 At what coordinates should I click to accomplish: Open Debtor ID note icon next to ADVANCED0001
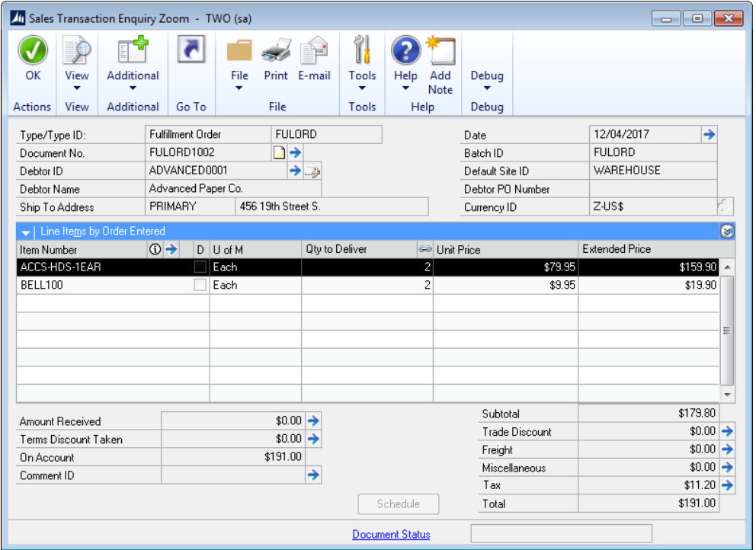312,171
